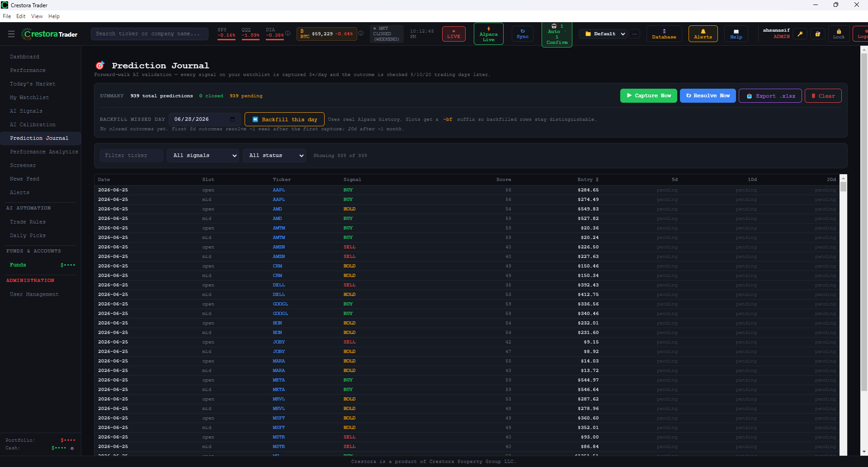Viewport: 868px width, 467px height.
Task: Open the View menu
Action: [x=37, y=16]
